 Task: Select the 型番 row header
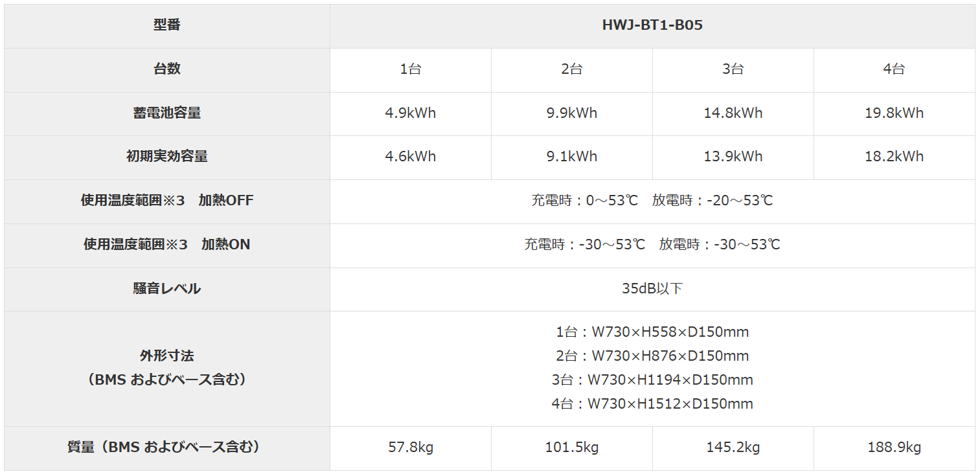coord(166,25)
